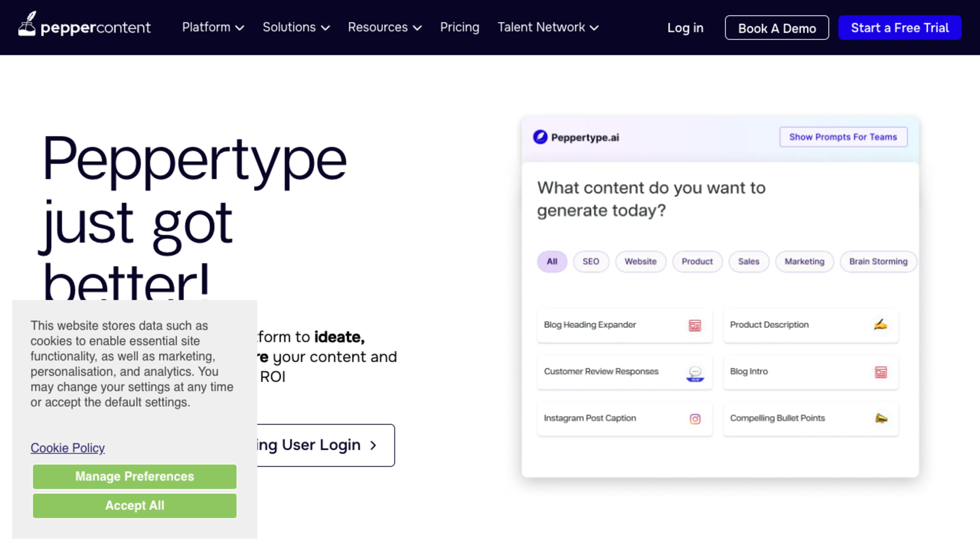Open the Pricing page
The width and height of the screenshot is (980, 551).
pos(460,27)
